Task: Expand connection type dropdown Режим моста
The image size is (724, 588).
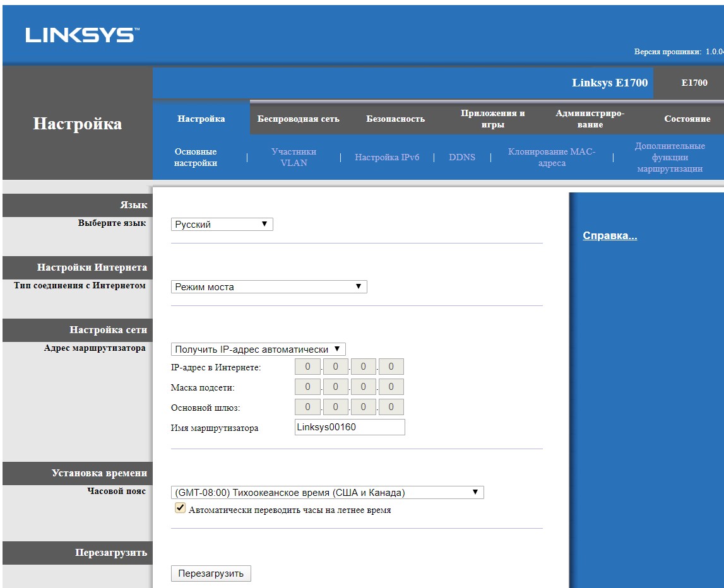Action: tap(269, 286)
